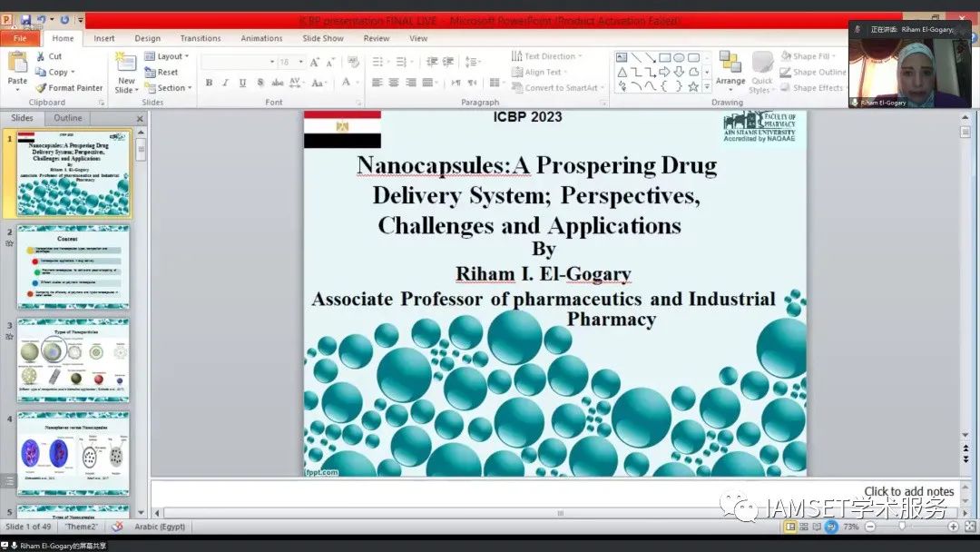Open the File backstage button
This screenshot has width=980, height=552.
20,38
